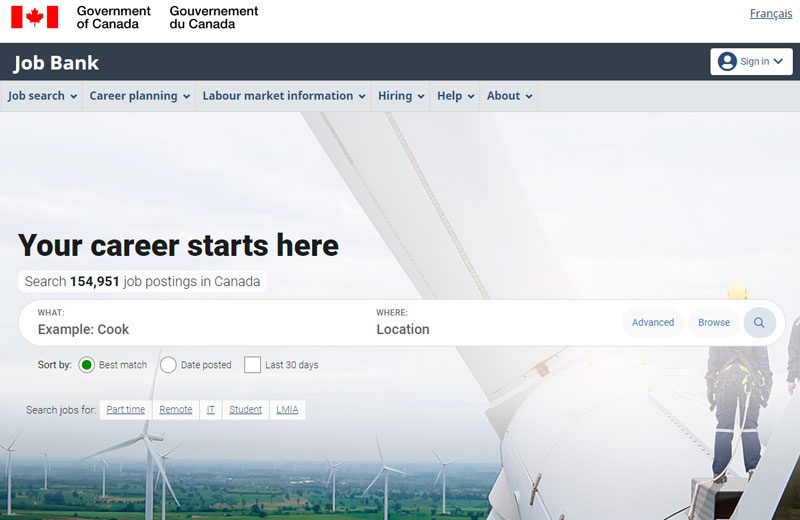Click the Where location input field
800x520 pixels.
tap(490, 329)
